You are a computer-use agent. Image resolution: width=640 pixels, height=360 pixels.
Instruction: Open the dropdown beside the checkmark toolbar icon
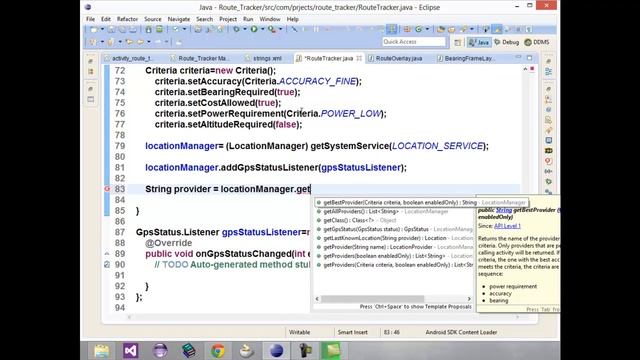tap(184, 29)
